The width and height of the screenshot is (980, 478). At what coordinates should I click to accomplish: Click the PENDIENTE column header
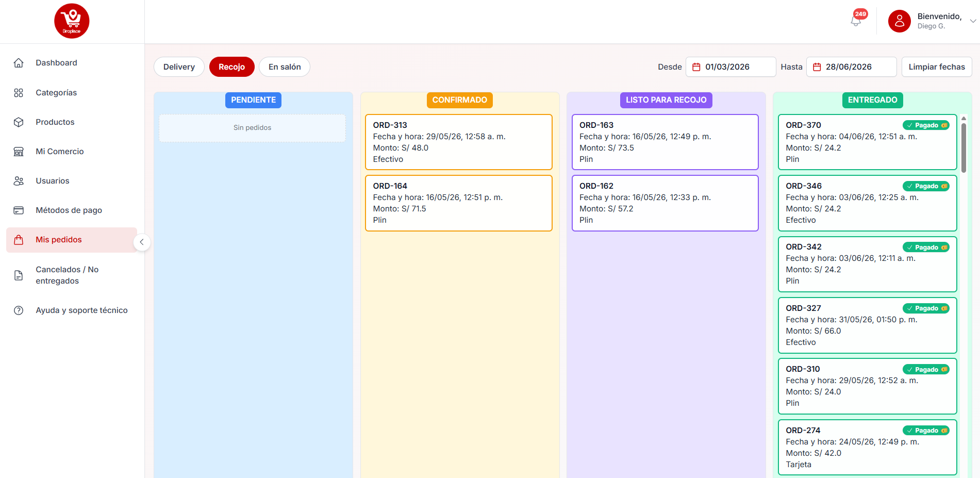(253, 100)
